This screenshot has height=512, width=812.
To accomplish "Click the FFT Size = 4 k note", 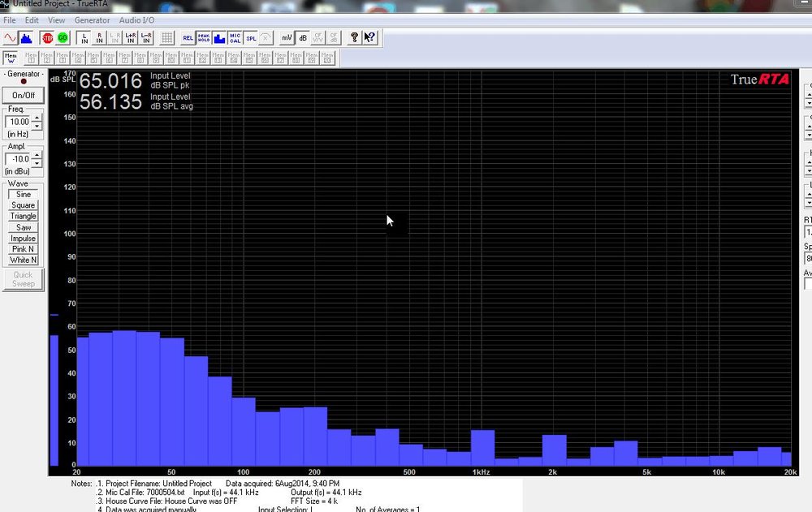I will (313, 501).
